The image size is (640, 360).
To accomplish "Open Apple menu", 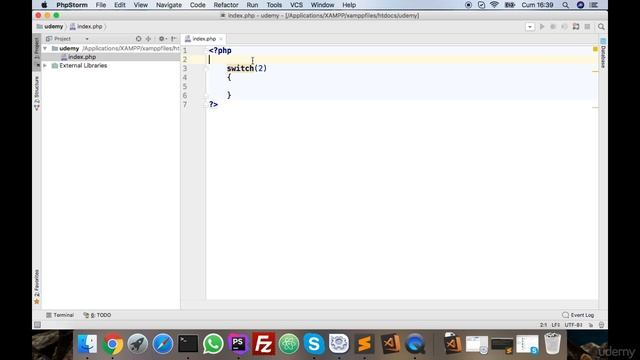I will [x=44, y=5].
